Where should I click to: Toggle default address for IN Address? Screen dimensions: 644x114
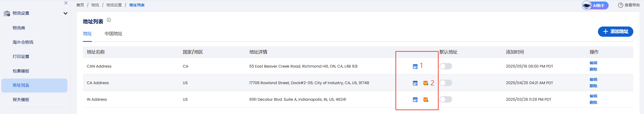446,99
